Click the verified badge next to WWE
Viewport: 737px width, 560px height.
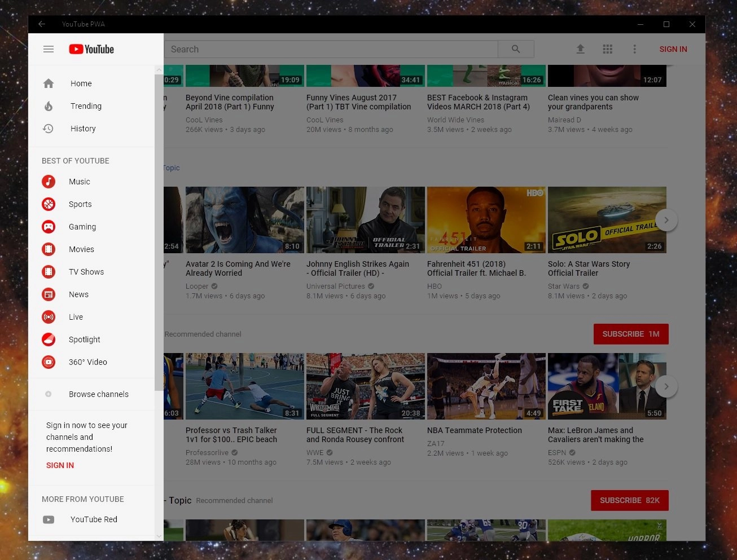pos(330,453)
